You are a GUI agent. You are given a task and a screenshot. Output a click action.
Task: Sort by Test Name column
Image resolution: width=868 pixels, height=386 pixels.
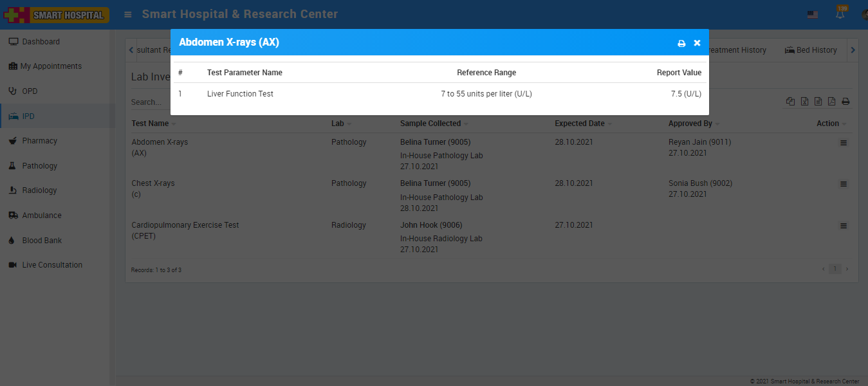coord(150,124)
